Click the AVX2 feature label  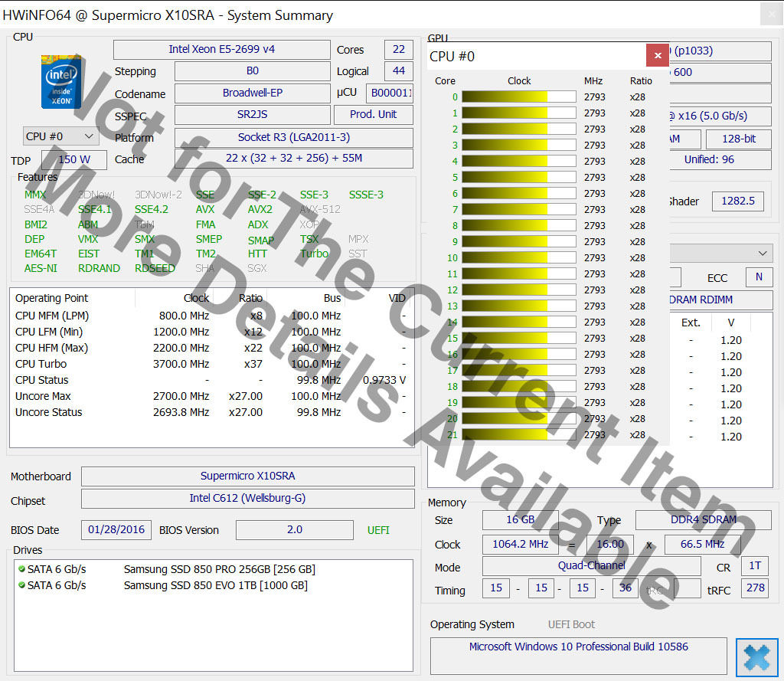pos(260,209)
